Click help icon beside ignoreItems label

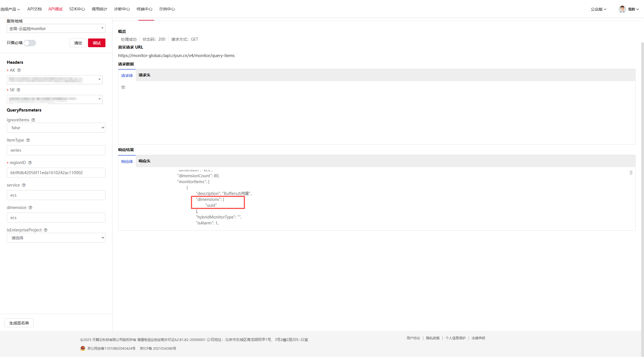click(33, 120)
